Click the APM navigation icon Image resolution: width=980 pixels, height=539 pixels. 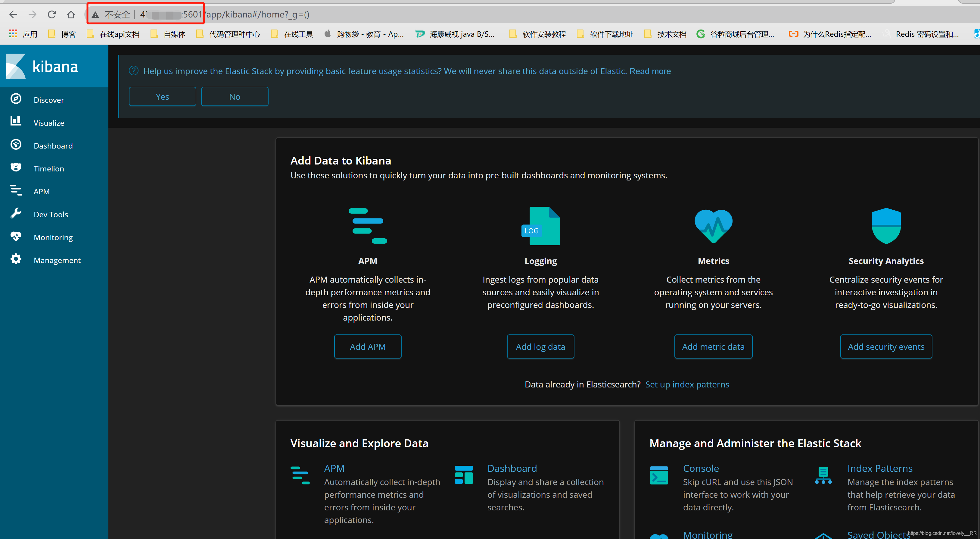coord(16,191)
